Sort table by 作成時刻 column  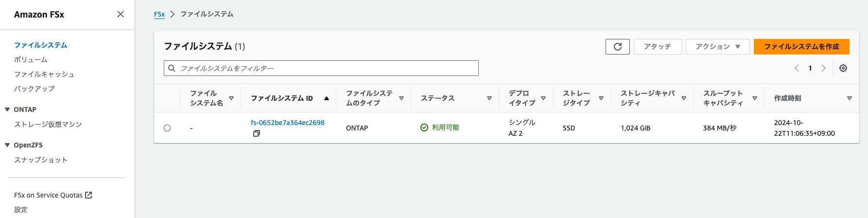click(x=850, y=98)
